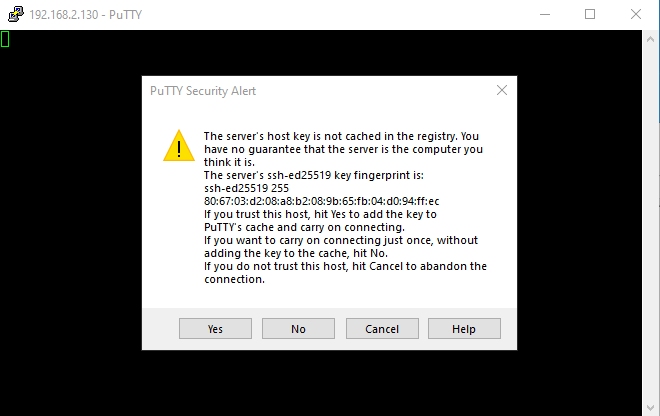660x416 pixels.
Task: Close the 192.168.2.130 PuTTY window
Action: tap(636, 14)
